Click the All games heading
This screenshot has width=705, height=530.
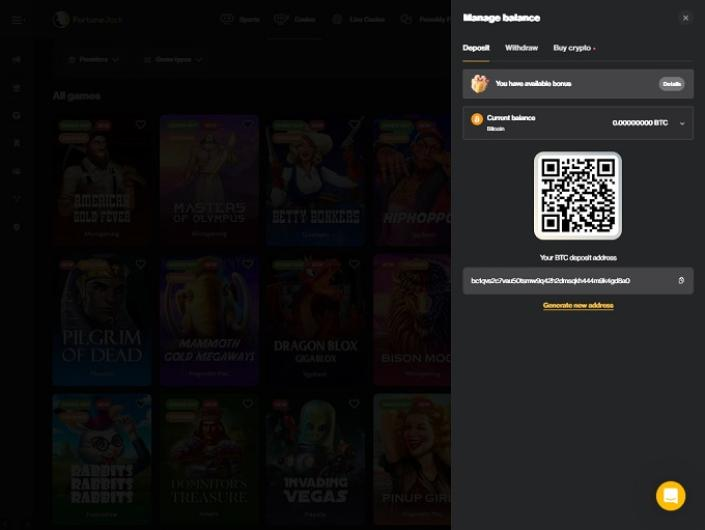[76, 96]
